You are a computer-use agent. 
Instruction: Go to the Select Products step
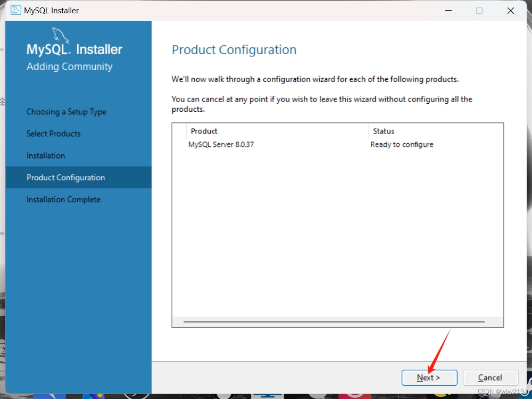(54, 134)
